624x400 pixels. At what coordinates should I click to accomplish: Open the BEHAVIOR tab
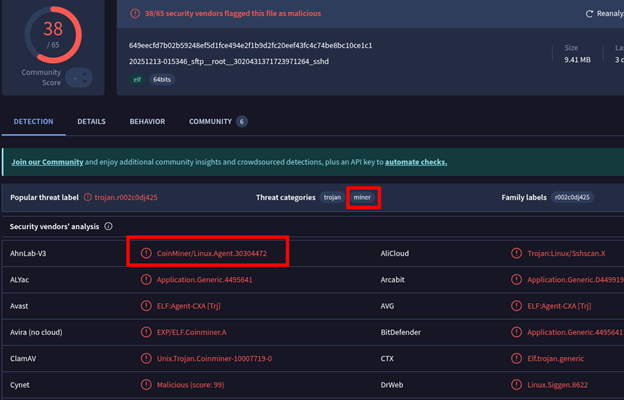pyautogui.click(x=147, y=122)
